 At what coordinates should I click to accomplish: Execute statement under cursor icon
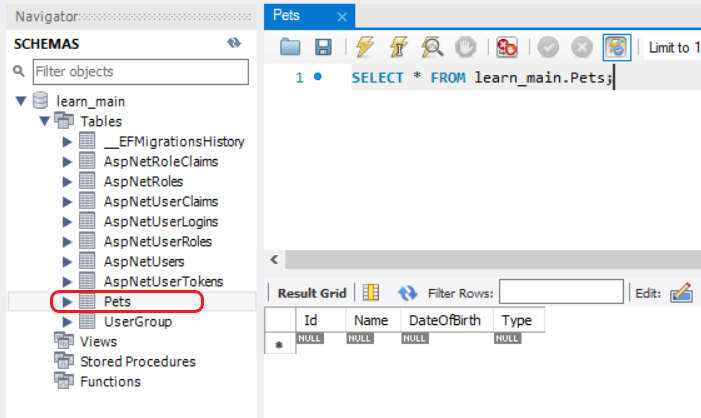tap(397, 47)
